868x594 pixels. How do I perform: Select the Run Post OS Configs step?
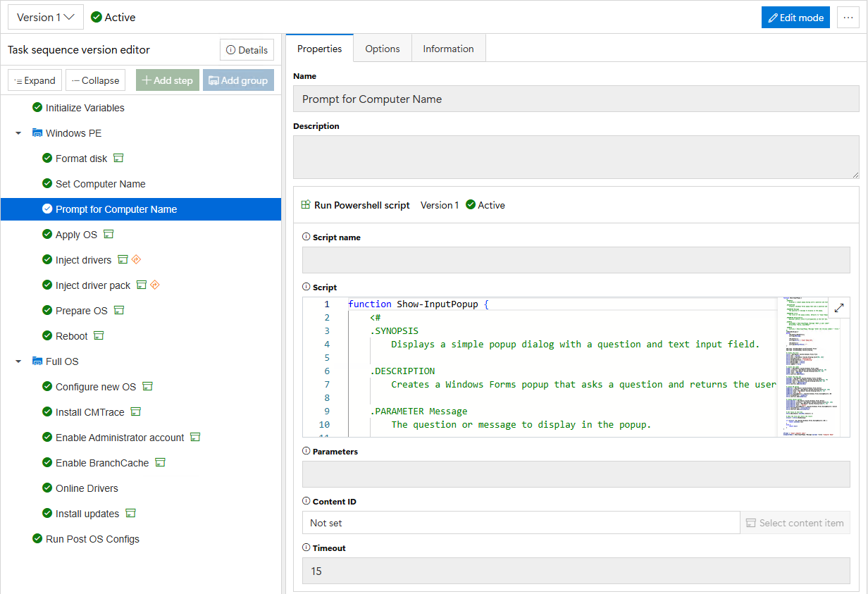pos(141,539)
